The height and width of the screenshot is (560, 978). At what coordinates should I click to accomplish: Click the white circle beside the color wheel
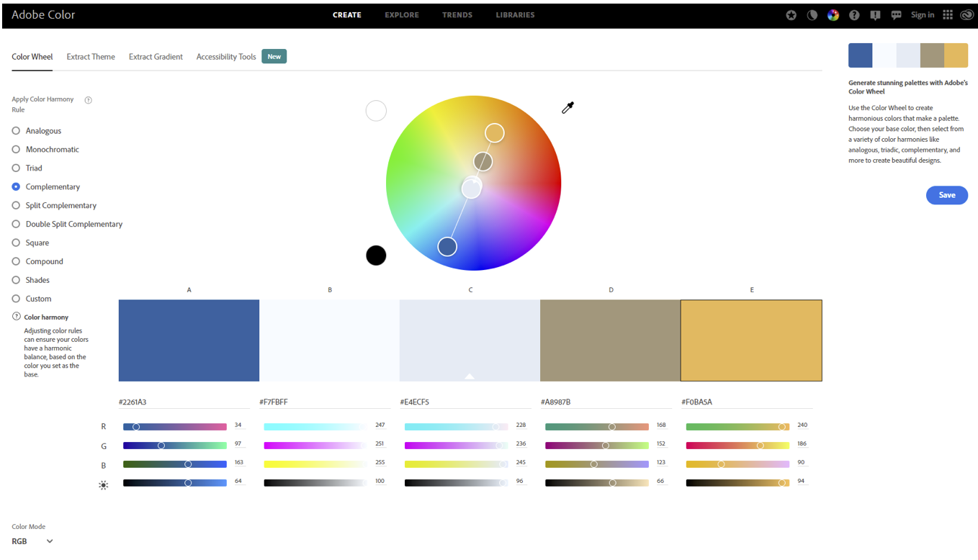click(376, 111)
